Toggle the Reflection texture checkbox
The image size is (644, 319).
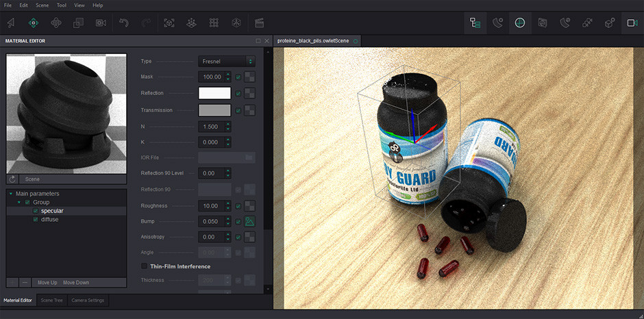click(x=238, y=94)
